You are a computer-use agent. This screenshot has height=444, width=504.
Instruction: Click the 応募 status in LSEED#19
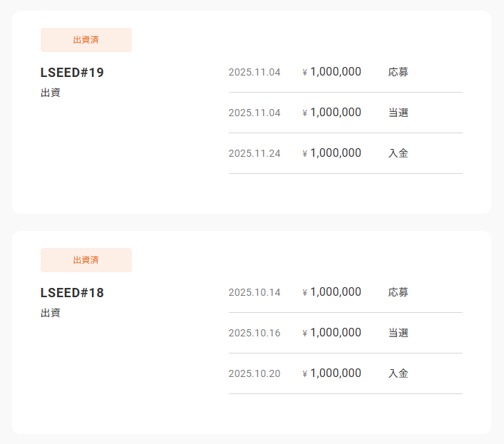tap(398, 72)
